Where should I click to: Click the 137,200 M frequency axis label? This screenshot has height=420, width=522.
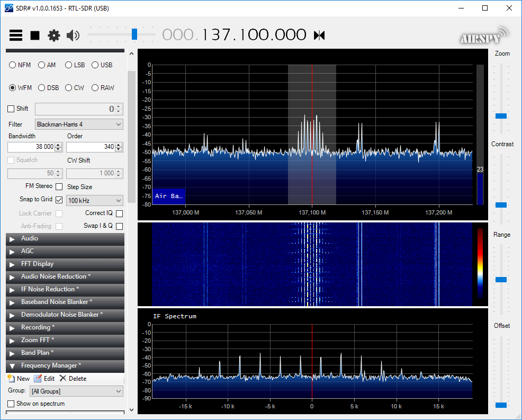(439, 212)
